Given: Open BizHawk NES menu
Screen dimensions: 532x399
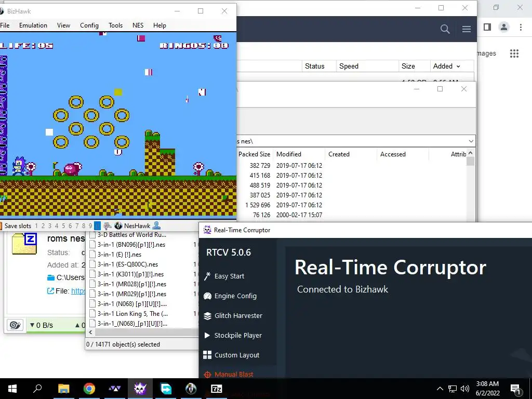Looking at the screenshot, I should tap(138, 25).
